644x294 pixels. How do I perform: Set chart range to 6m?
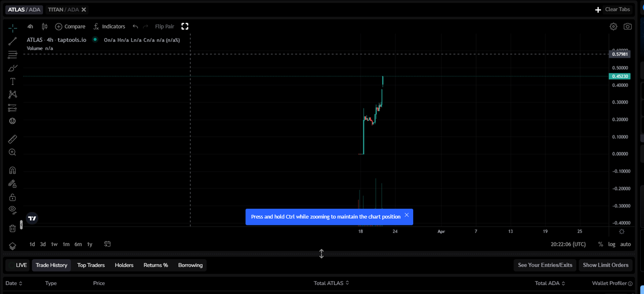(x=78, y=244)
